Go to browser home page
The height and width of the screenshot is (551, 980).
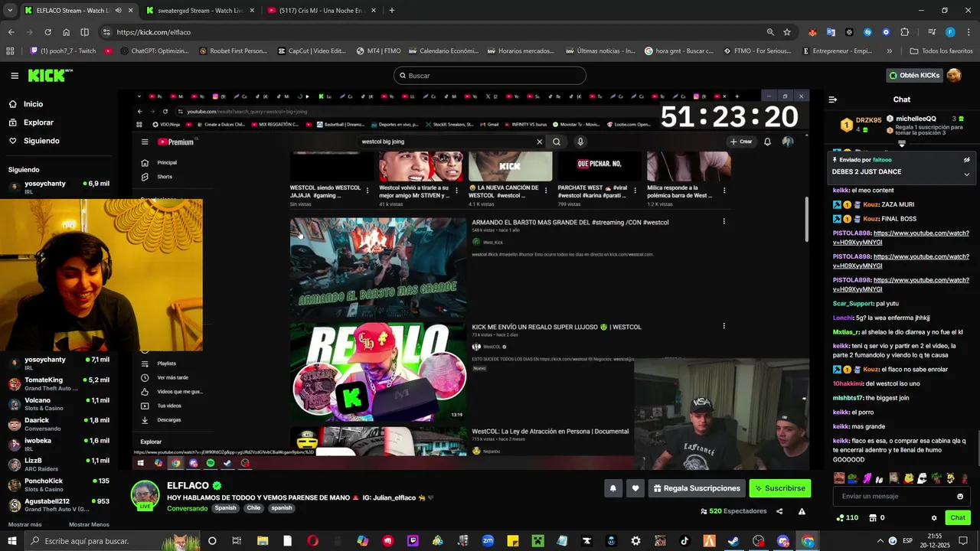(x=67, y=32)
